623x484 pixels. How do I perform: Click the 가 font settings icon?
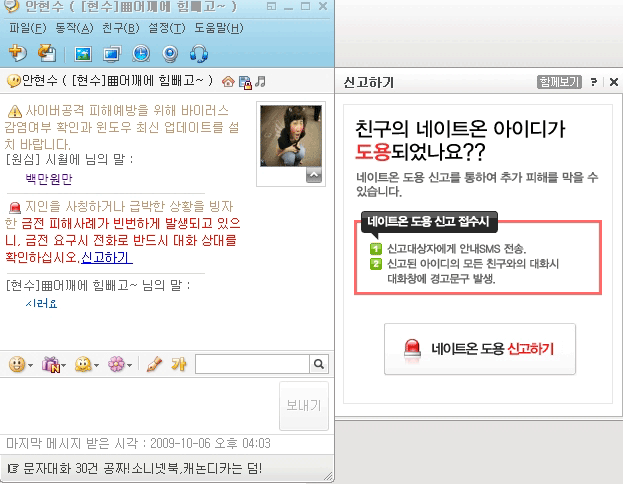click(179, 364)
